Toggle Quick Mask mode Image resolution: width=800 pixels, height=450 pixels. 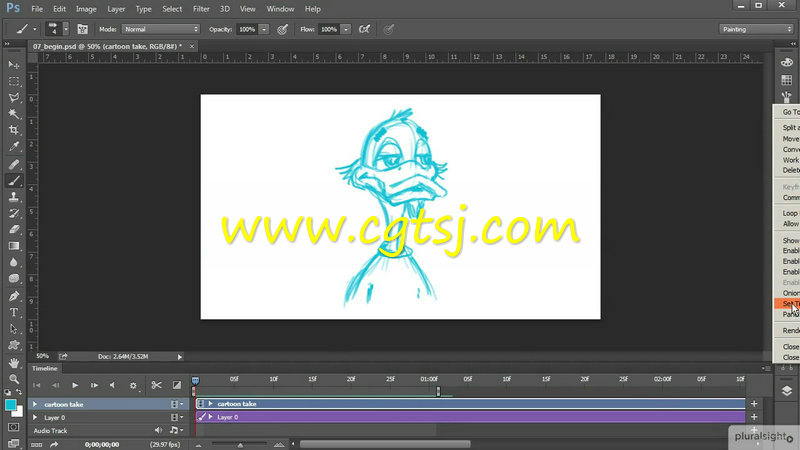coord(14,427)
